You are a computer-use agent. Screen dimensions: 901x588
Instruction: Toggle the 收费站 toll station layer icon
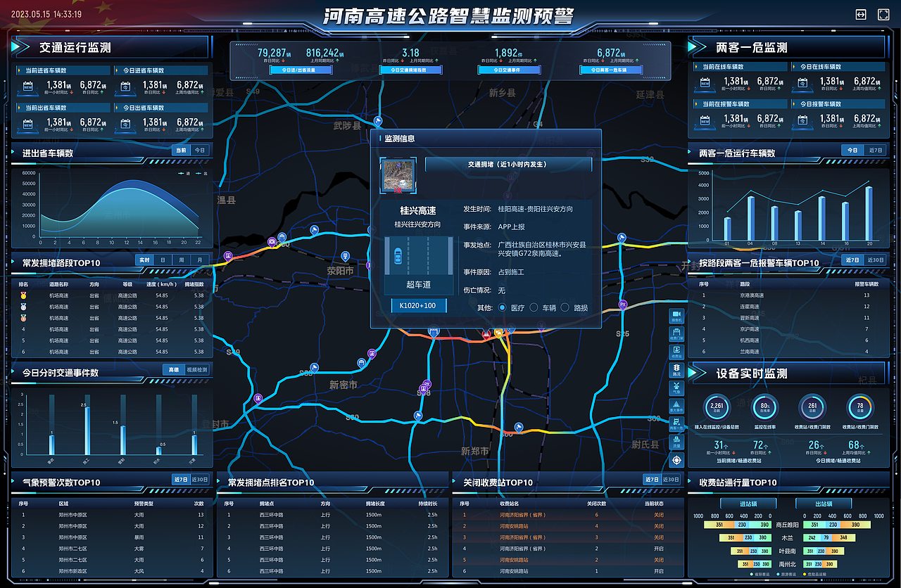[676, 352]
